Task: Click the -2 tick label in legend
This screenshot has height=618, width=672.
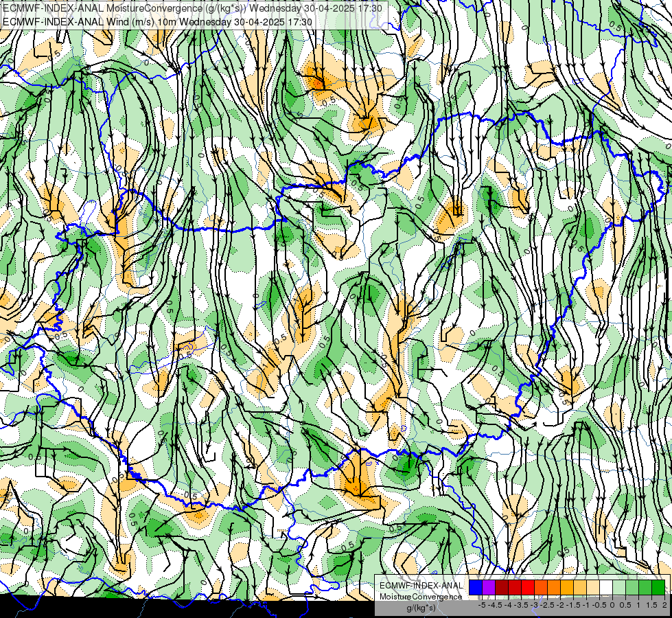Action: 561,605
